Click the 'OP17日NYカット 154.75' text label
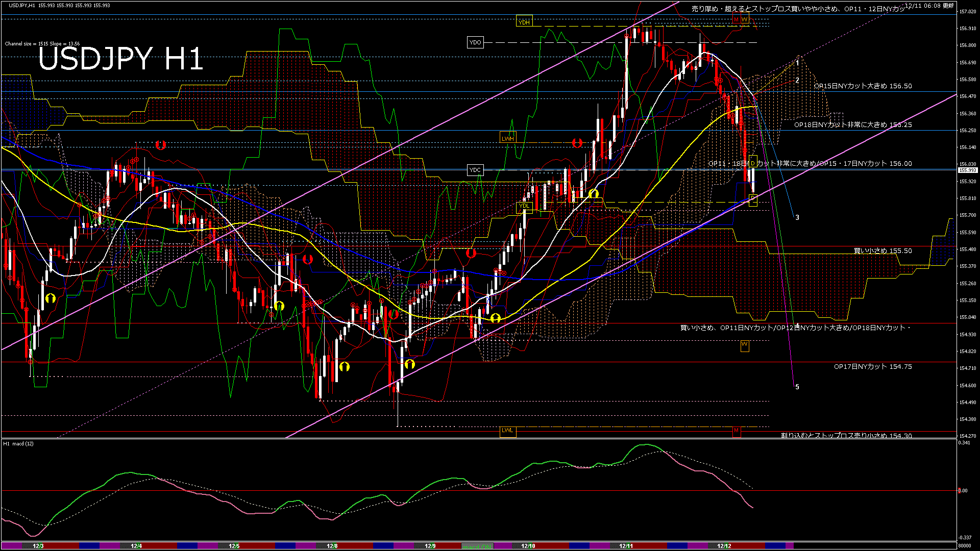 pos(873,366)
